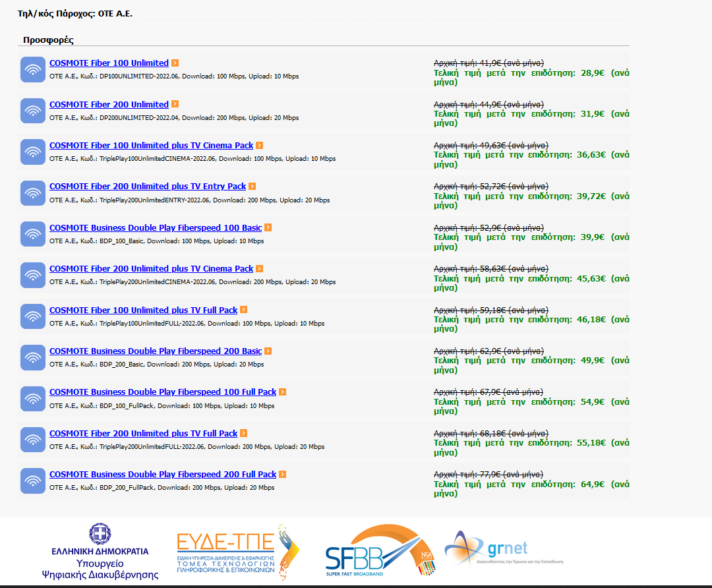Image resolution: width=712 pixels, height=588 pixels.
Task: Open COSMOTE Fiber 200 Unlimited plus TV Full Pack
Action: click(144, 434)
